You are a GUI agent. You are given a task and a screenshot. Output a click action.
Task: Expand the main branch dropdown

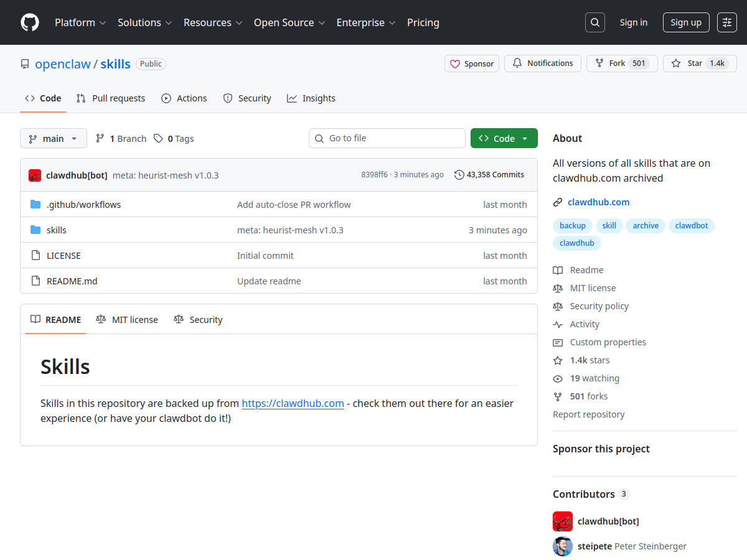[53, 139]
